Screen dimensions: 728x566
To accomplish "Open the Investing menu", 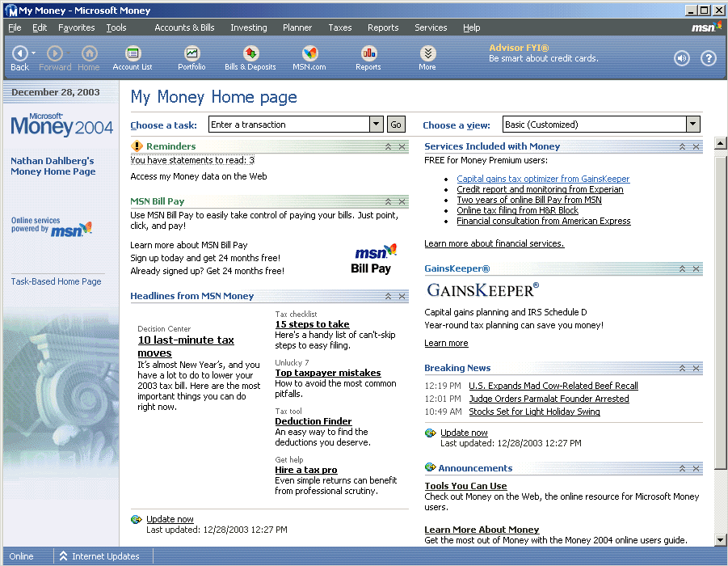I will [x=248, y=27].
